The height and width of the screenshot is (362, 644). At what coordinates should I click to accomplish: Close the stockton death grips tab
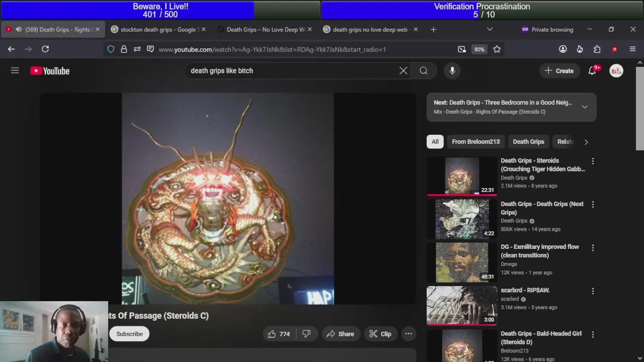pos(203,30)
